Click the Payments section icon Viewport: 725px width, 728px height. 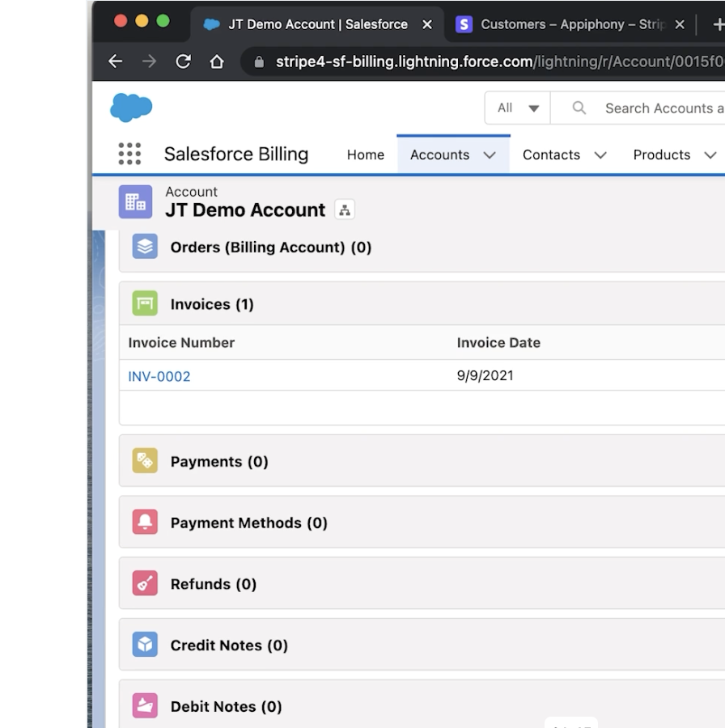143,461
